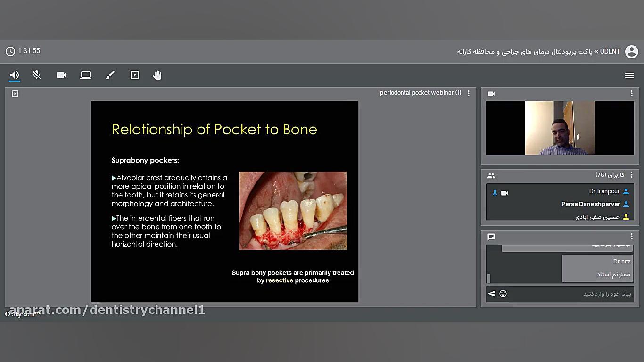Viewport: 644px width, 362px height.
Task: Toggle the speaker audio icon
Action: (15, 75)
